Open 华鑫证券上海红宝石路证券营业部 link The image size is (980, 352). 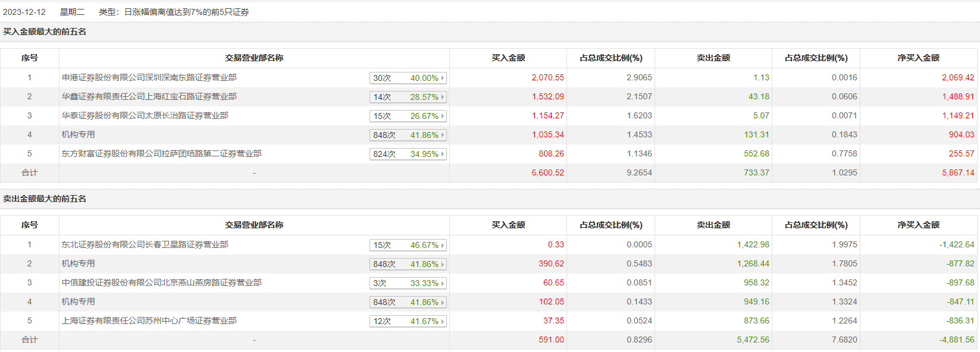click(x=149, y=96)
